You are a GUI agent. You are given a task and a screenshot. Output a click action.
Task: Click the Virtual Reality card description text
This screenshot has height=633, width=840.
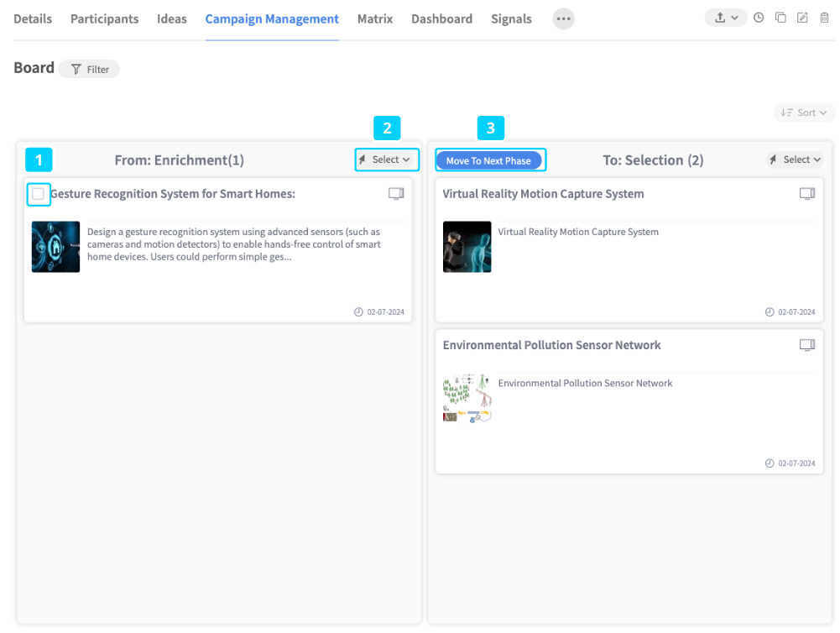(x=578, y=232)
